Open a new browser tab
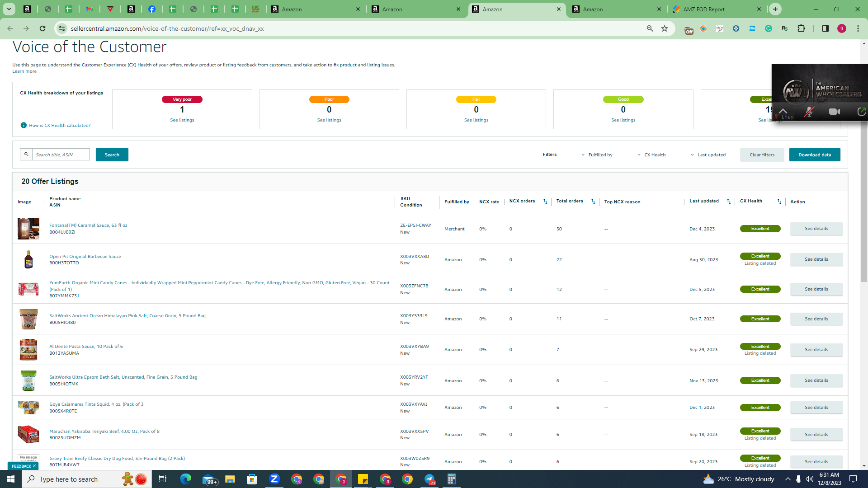This screenshot has height=488, width=868. (x=775, y=9)
